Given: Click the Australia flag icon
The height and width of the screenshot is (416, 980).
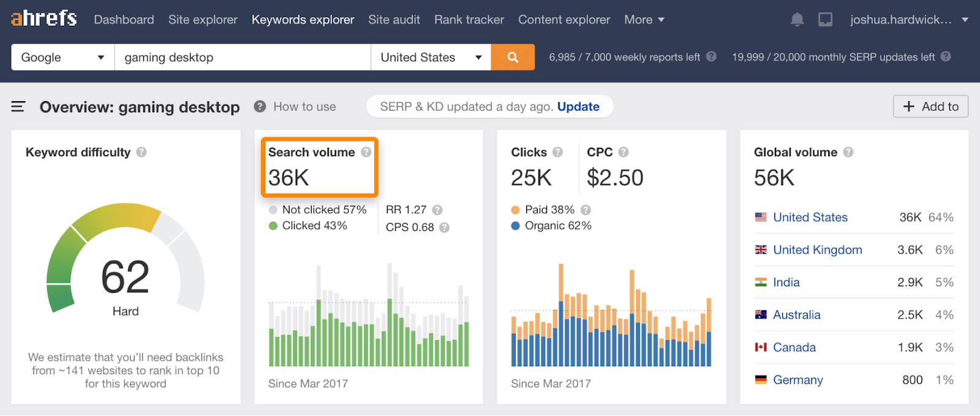Looking at the screenshot, I should (x=761, y=314).
